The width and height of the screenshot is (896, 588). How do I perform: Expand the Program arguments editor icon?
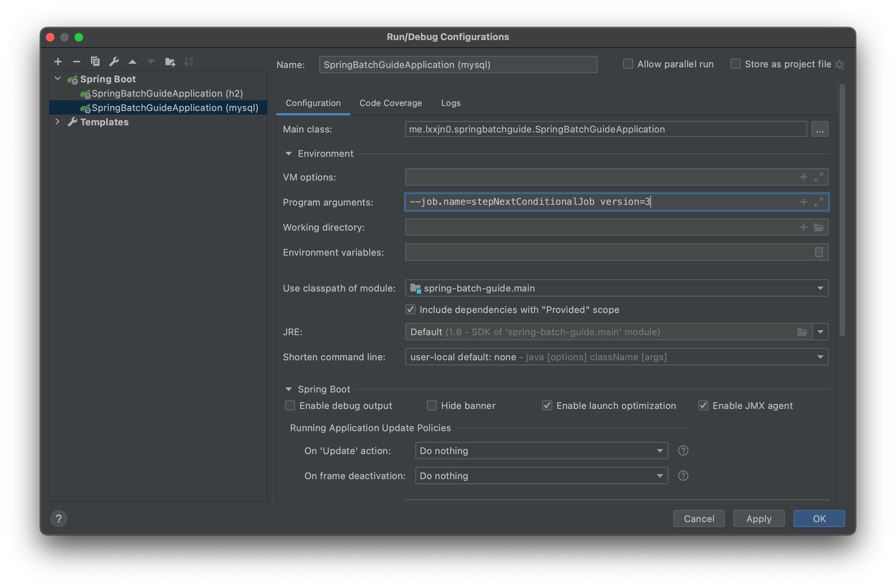[x=819, y=202]
